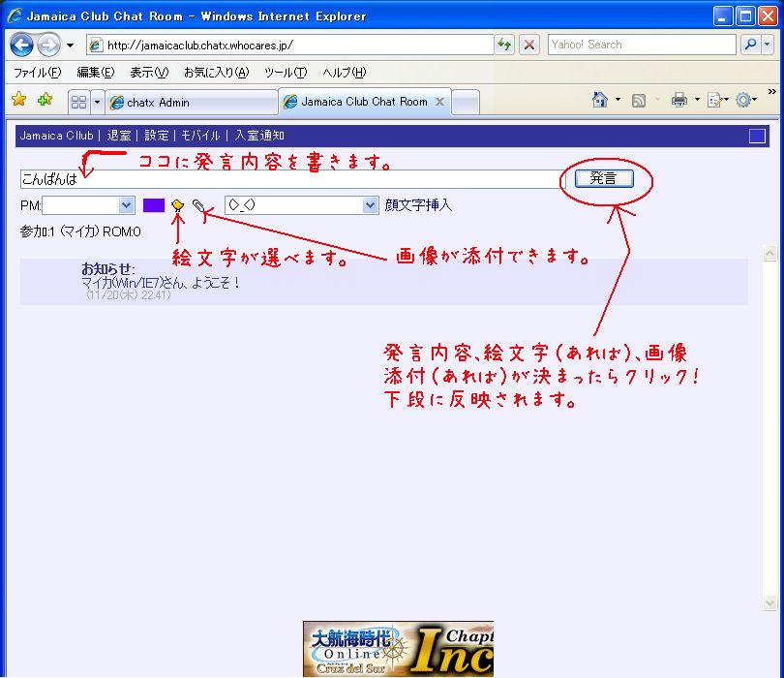This screenshot has height=678, width=784.
Task: Open the Page menu icon
Action: click(715, 100)
